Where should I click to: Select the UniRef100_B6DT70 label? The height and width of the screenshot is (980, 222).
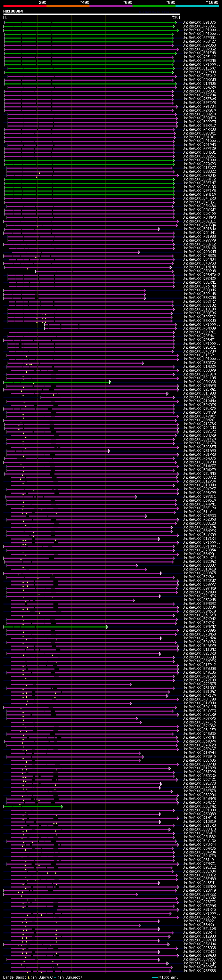click(x=199, y=363)
